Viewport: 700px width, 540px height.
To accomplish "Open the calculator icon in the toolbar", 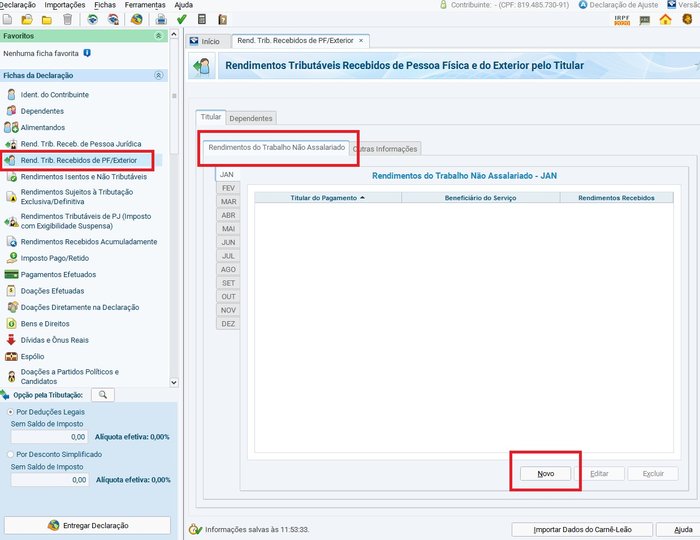I will point(202,19).
